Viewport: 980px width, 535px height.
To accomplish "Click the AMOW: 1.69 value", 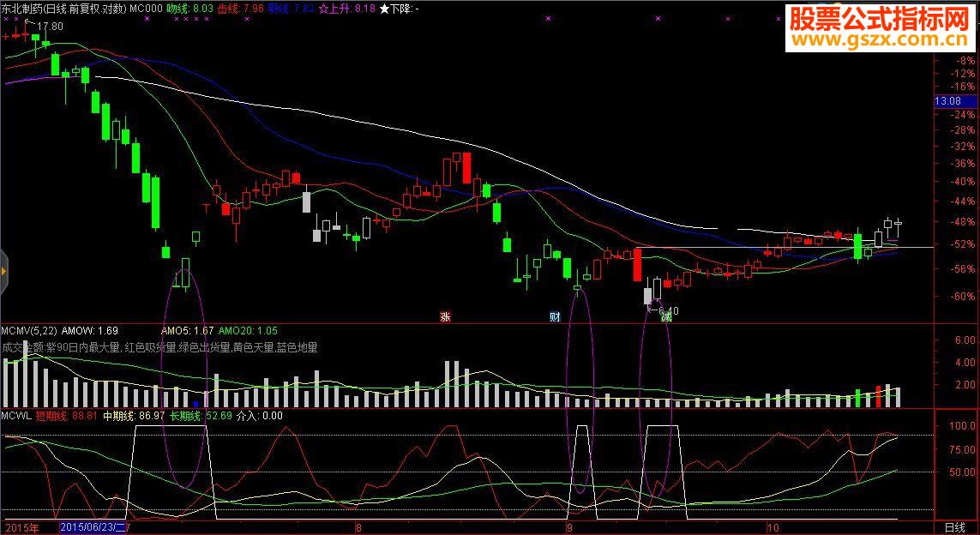I will [90, 331].
